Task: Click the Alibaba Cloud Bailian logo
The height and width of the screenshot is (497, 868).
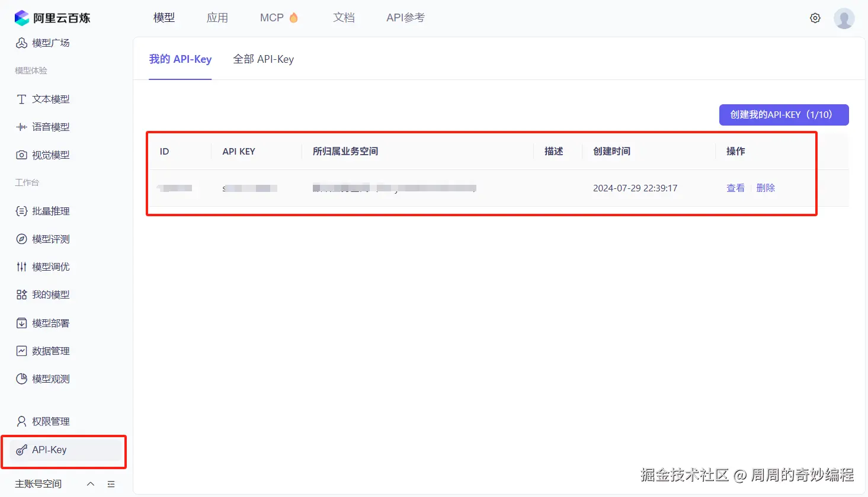Action: coord(52,18)
